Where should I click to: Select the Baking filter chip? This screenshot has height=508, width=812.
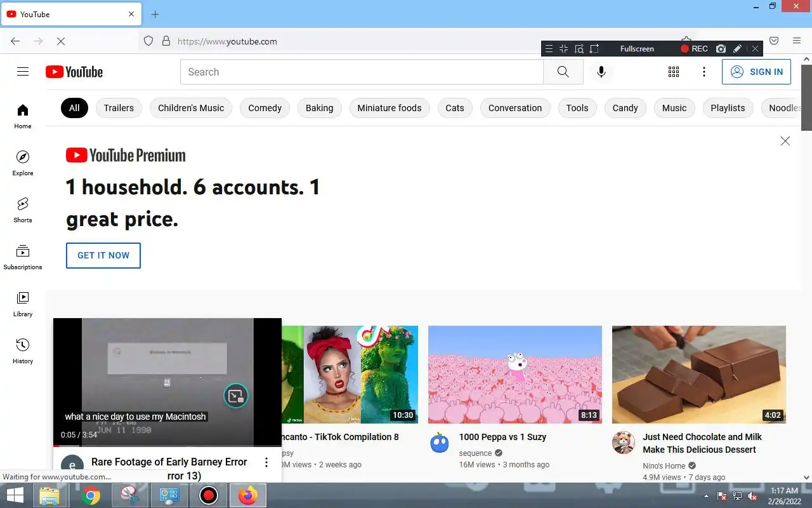[x=319, y=108]
